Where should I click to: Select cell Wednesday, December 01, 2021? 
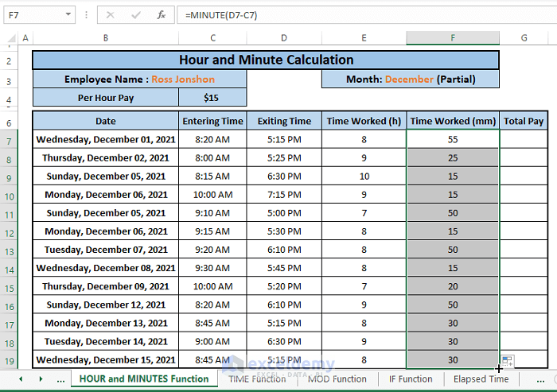point(106,139)
